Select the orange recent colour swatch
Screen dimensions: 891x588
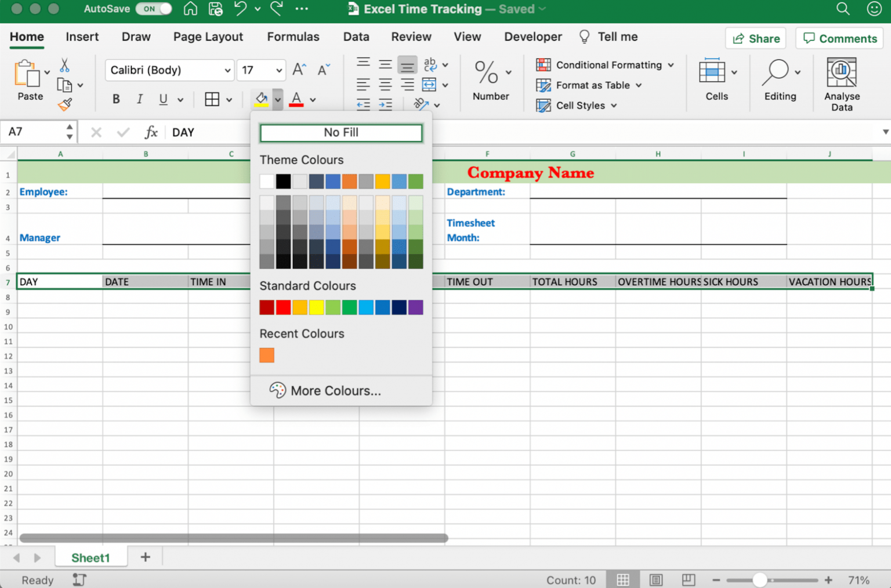click(266, 355)
